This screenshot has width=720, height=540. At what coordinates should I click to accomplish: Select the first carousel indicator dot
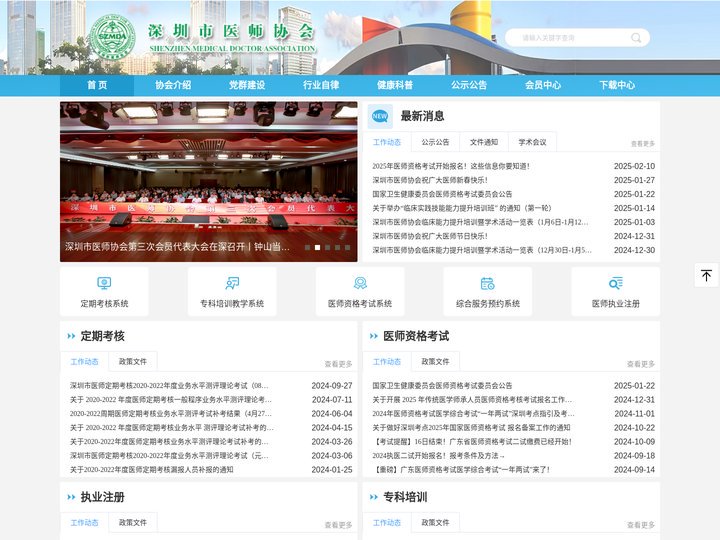coord(307,247)
